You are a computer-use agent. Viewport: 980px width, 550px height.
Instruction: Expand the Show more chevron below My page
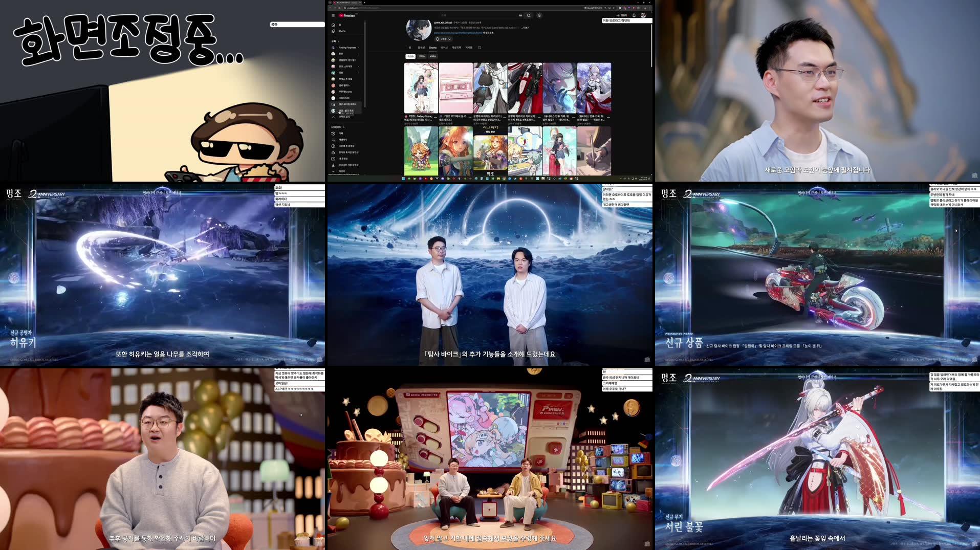tap(333, 171)
